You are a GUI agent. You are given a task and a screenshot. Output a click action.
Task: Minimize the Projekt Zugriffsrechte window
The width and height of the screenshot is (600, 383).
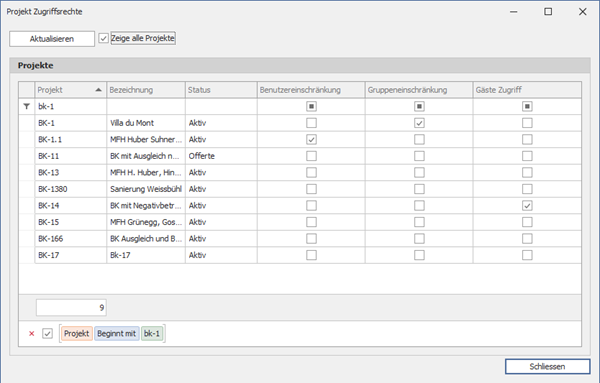514,12
